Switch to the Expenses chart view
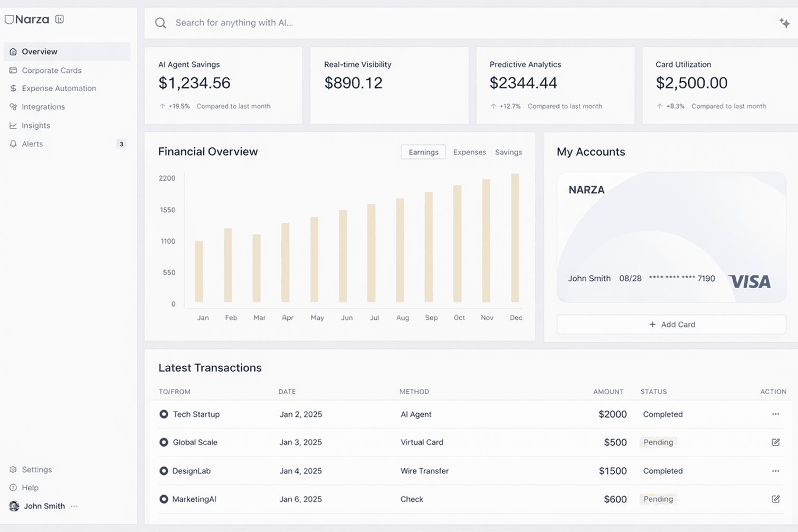Image resolution: width=798 pixels, height=532 pixels. [469, 152]
